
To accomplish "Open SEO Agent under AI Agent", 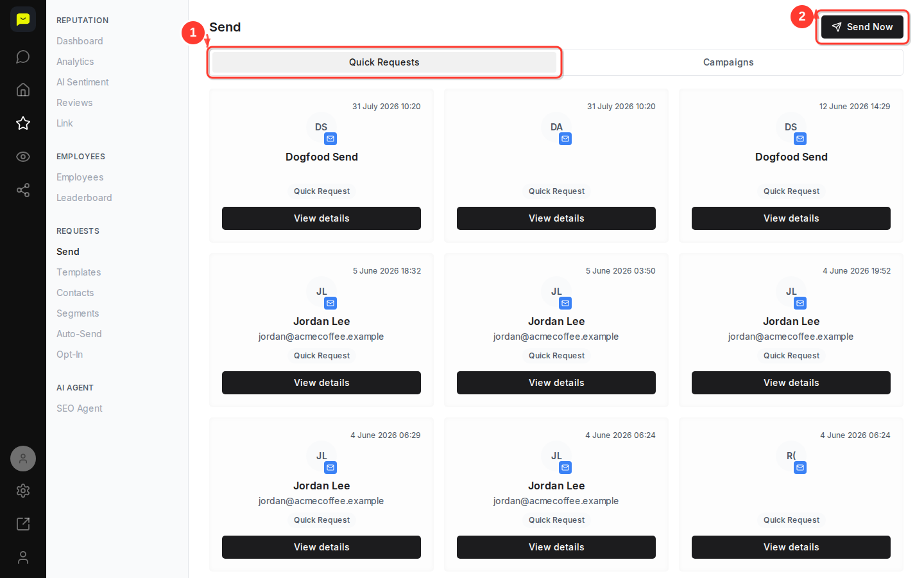I will click(80, 408).
